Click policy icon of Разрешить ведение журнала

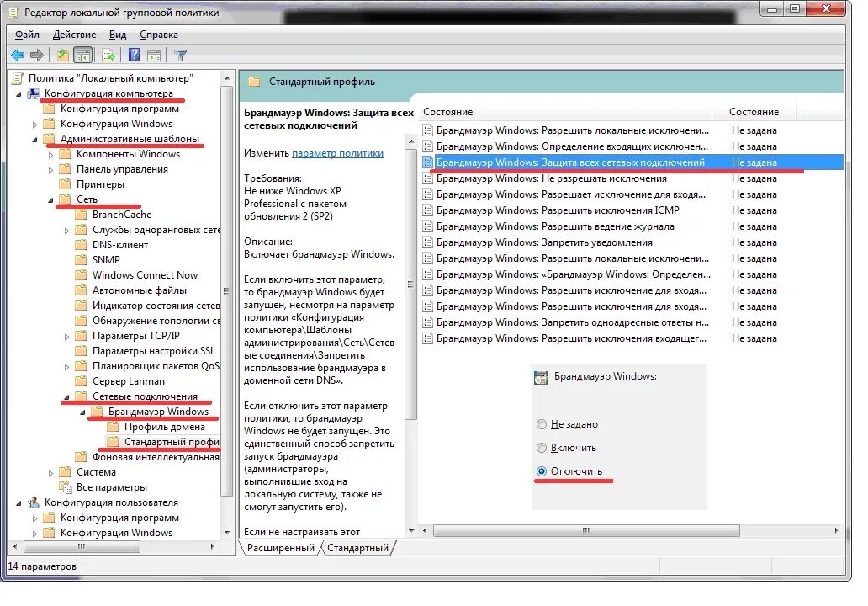pyautogui.click(x=427, y=226)
